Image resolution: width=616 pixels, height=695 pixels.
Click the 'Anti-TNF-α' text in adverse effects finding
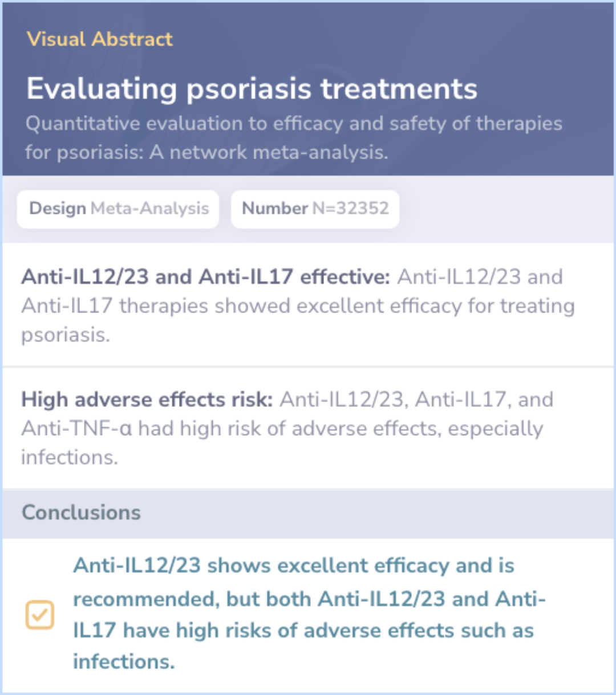pos(76,428)
